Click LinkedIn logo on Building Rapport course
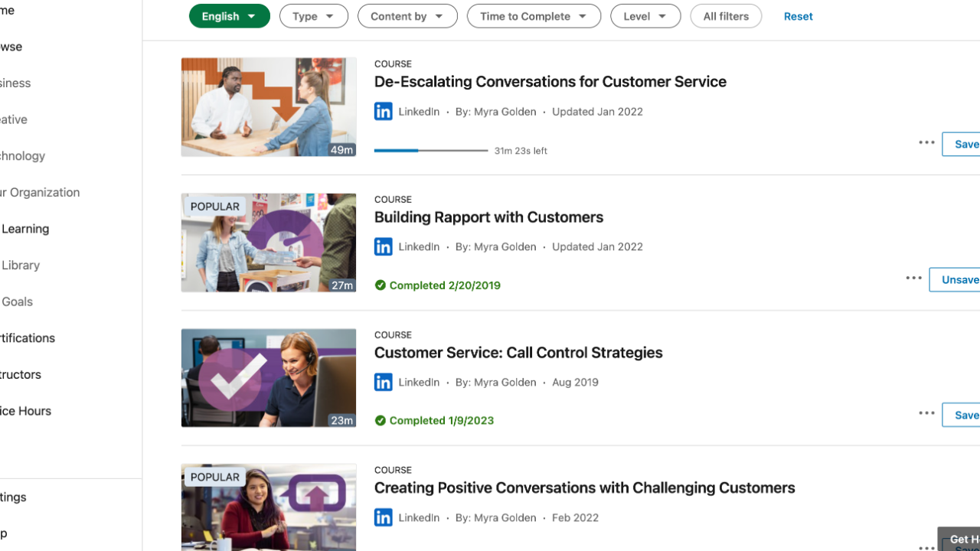Image resolution: width=980 pixels, height=551 pixels. (x=383, y=247)
